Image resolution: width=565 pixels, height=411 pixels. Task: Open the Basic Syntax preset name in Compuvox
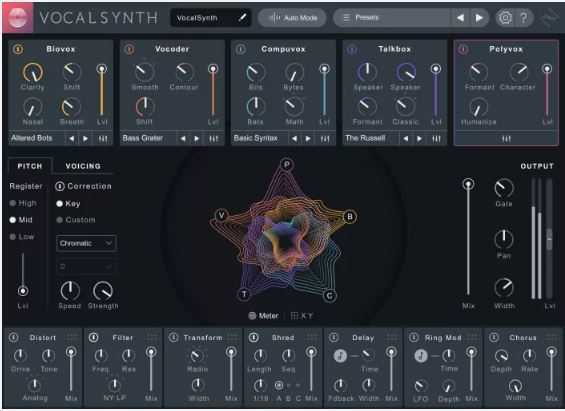point(255,138)
